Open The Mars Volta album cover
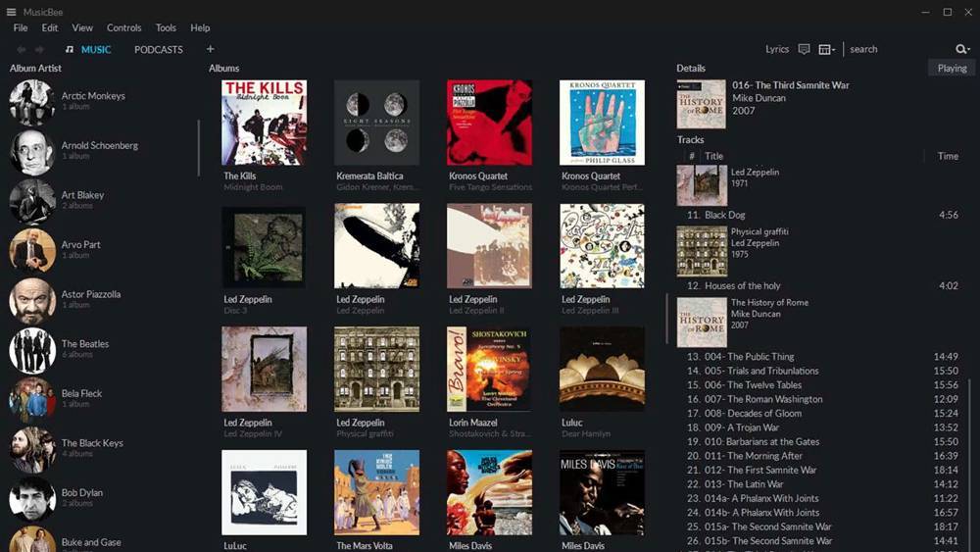The height and width of the screenshot is (552, 980). point(377,492)
